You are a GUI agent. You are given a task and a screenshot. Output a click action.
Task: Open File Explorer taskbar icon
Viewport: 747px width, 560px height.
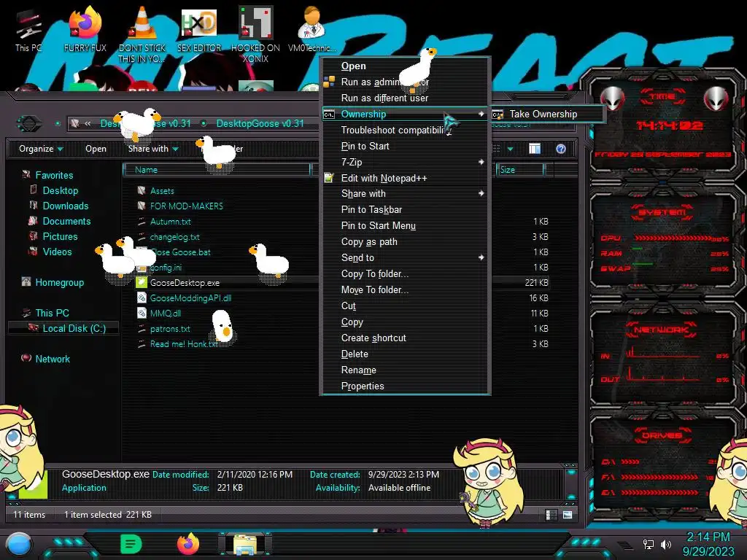click(x=245, y=545)
